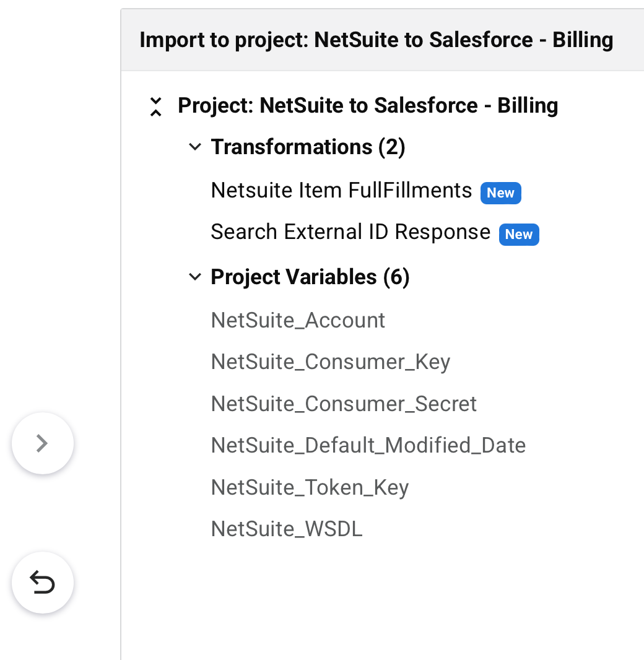
Task: Select the NetSuite_Consumer_Key variable
Action: [x=330, y=362]
